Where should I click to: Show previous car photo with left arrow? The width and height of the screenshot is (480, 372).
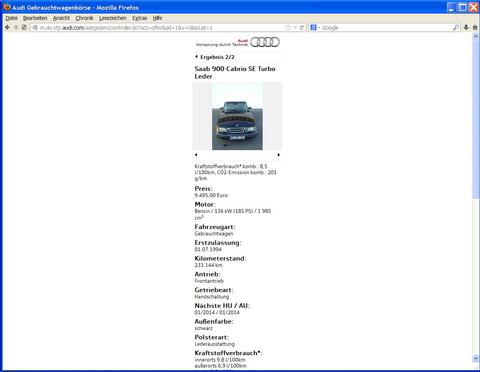[x=196, y=155]
